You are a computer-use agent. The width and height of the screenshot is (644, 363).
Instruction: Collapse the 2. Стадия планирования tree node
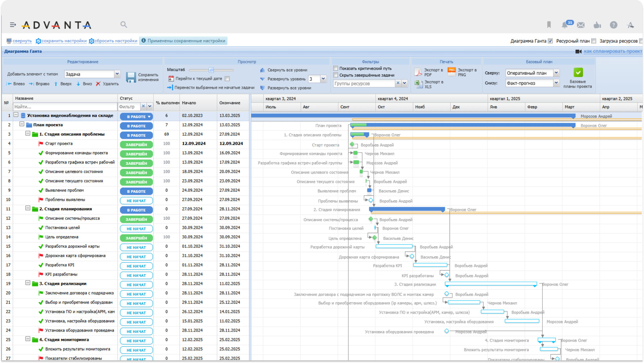28,208
